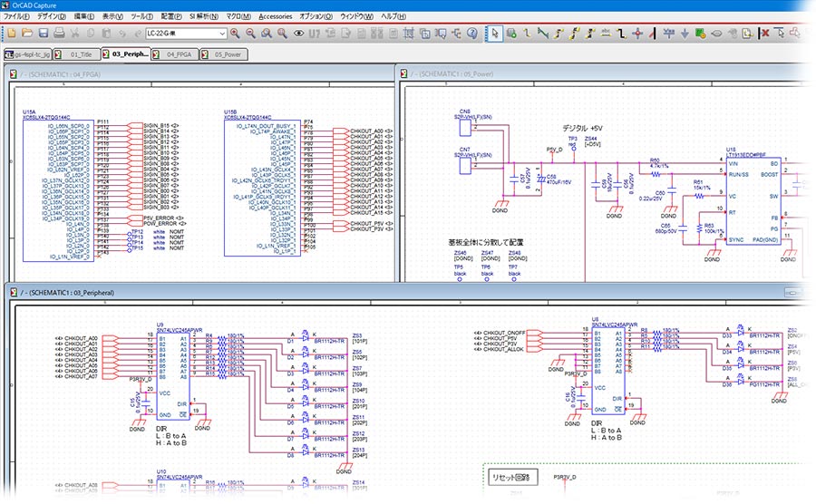The image size is (816, 504).
Task: Select the 01_Title tab
Action: (81, 54)
